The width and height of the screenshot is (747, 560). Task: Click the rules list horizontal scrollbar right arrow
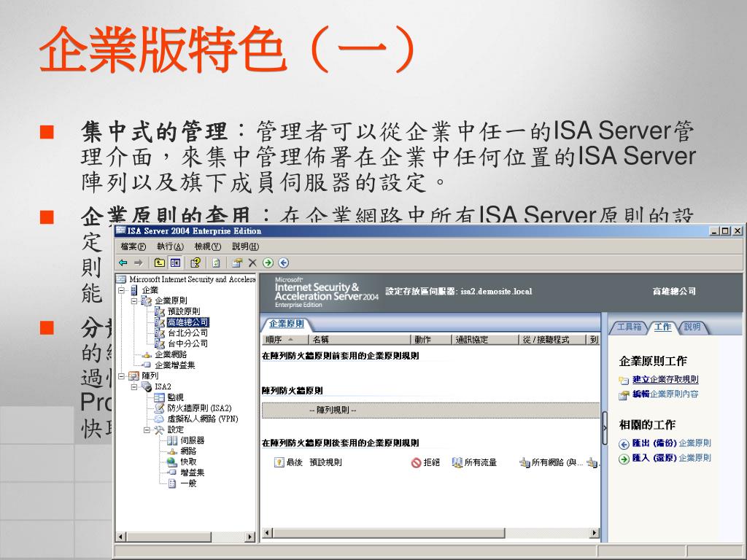coord(594,533)
